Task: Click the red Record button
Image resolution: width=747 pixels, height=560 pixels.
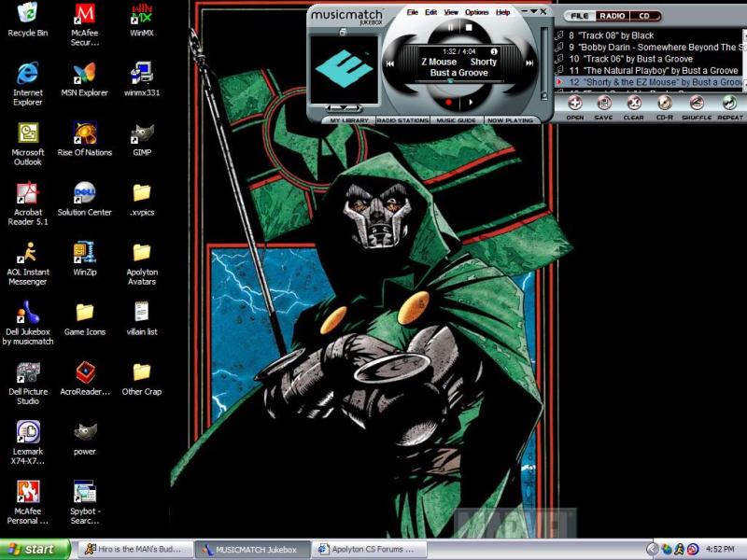Action: (449, 102)
